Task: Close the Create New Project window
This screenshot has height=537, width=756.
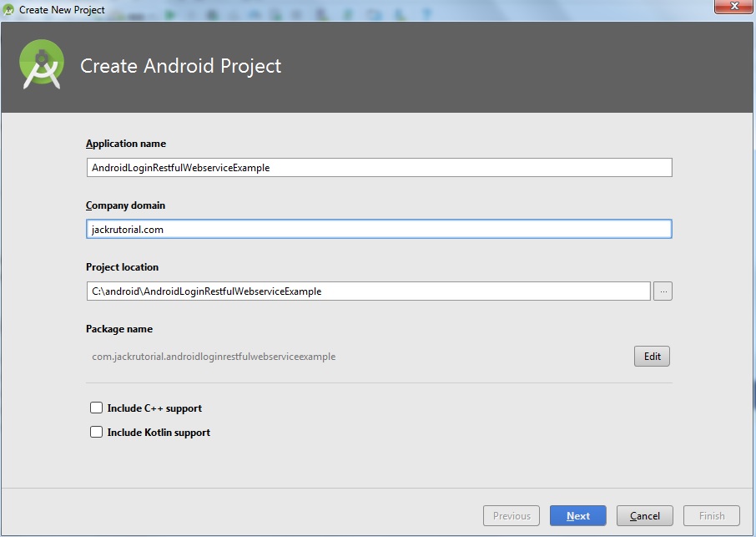Action: click(733, 7)
